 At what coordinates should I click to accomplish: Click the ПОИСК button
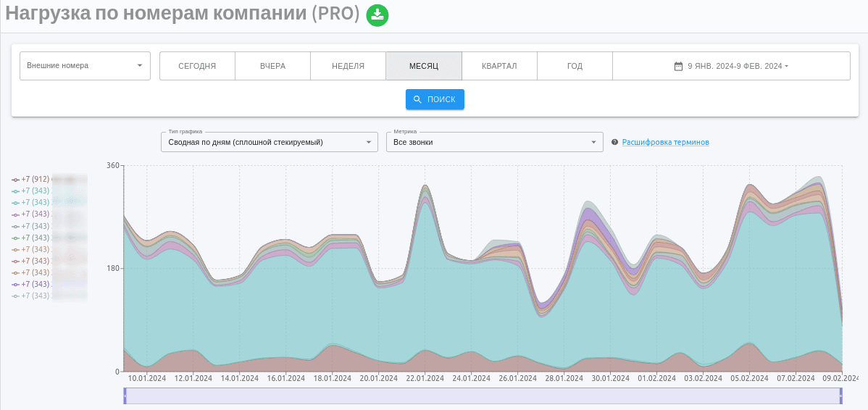(435, 99)
